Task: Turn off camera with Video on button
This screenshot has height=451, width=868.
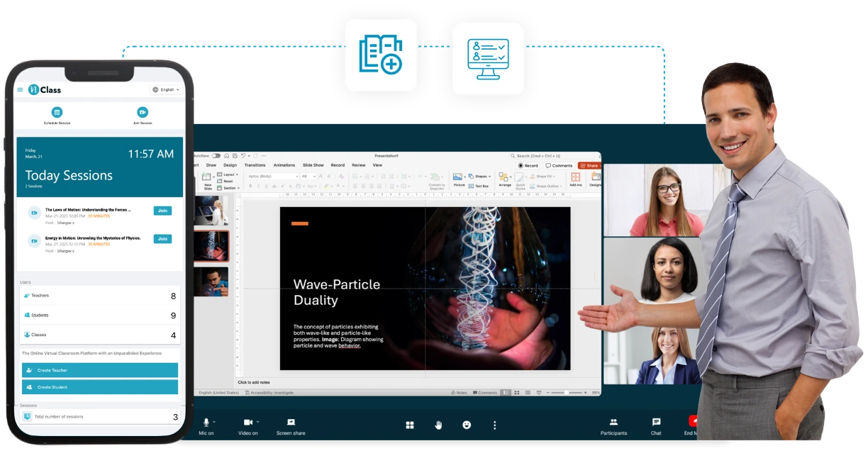Action: [x=248, y=425]
